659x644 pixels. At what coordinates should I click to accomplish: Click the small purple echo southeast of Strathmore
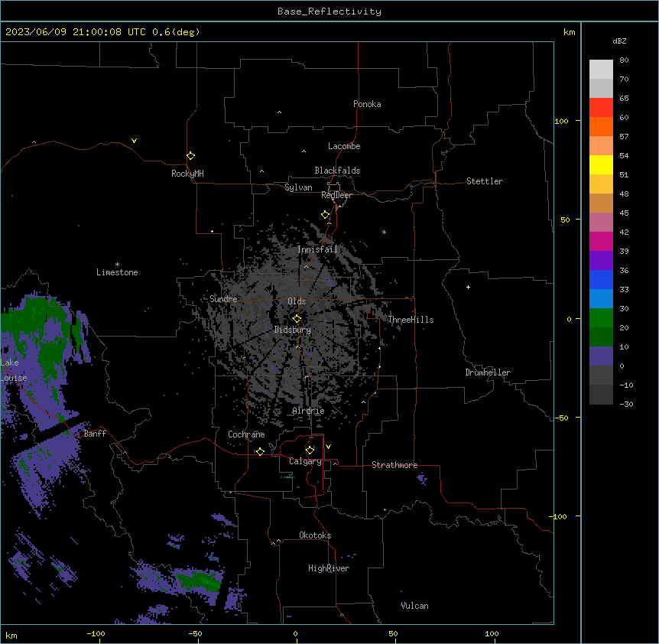coord(422,479)
